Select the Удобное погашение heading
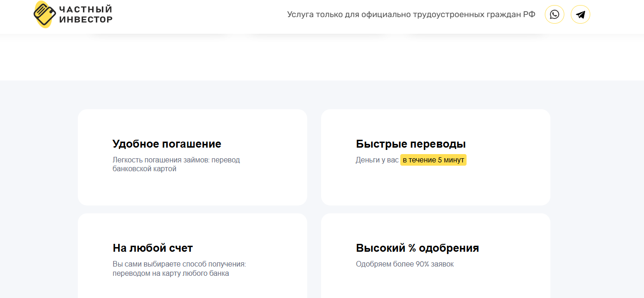Screen dimensions: 644x298 click(x=167, y=144)
